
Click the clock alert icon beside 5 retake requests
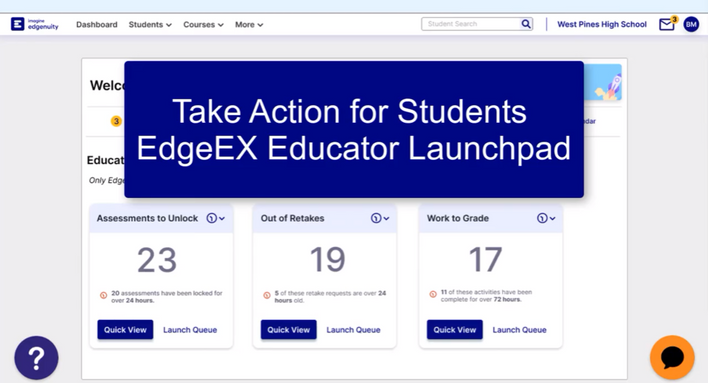(267, 295)
